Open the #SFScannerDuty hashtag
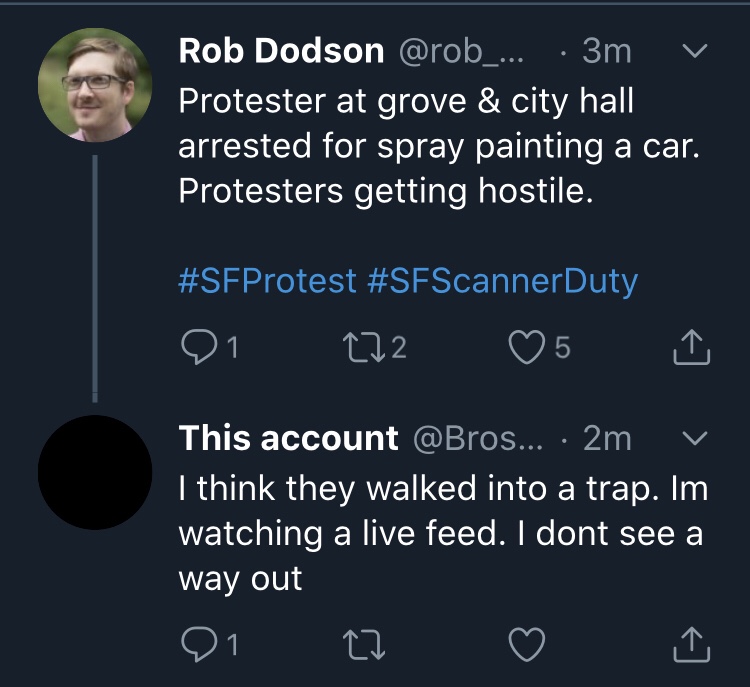Image resolution: width=750 pixels, height=687 pixels. [502, 281]
